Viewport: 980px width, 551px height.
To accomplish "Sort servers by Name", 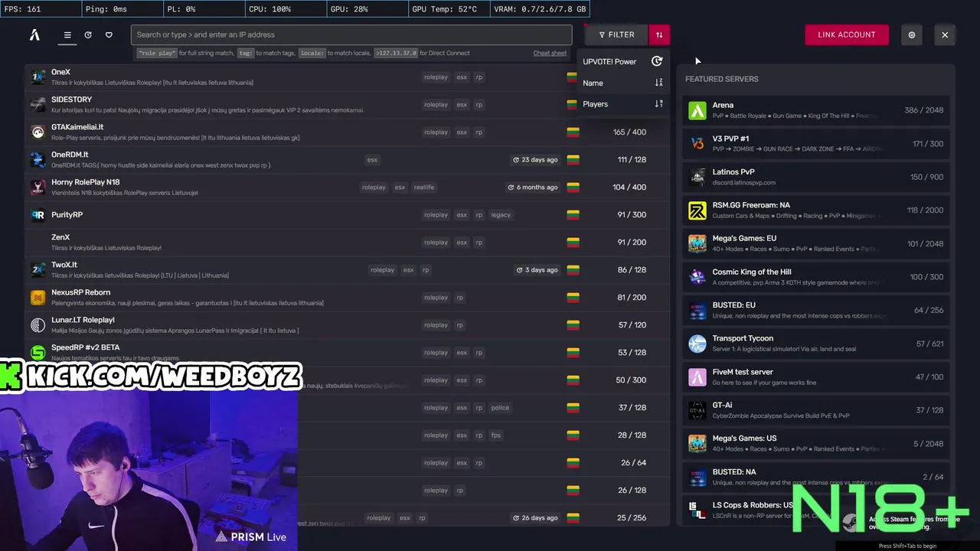I will tap(622, 83).
